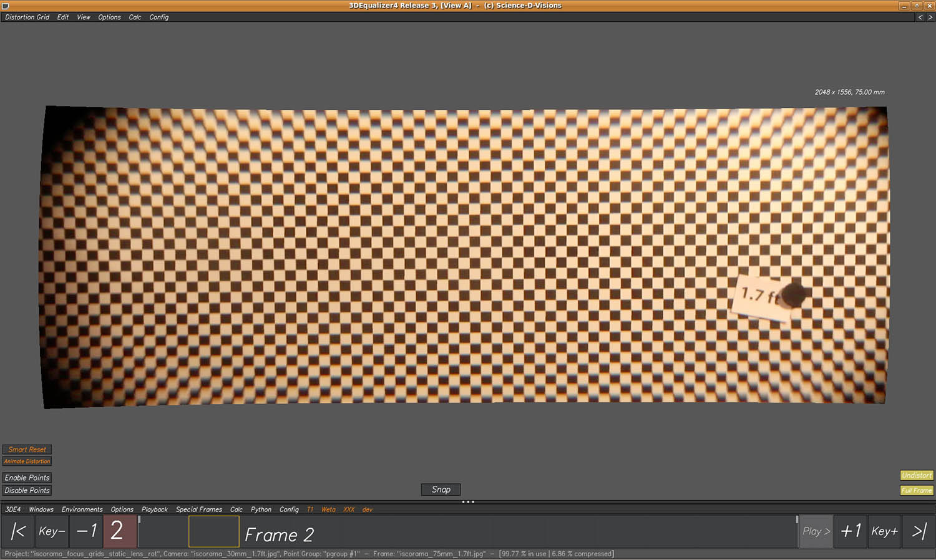This screenshot has width=936, height=560.
Task: Click the Smart Reset button
Action: pyautogui.click(x=27, y=450)
